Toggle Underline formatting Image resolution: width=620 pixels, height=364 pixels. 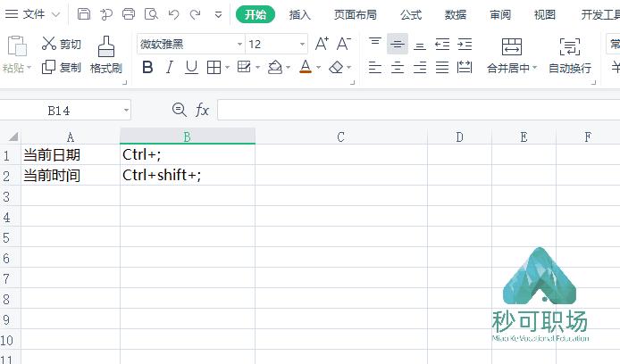click(191, 68)
